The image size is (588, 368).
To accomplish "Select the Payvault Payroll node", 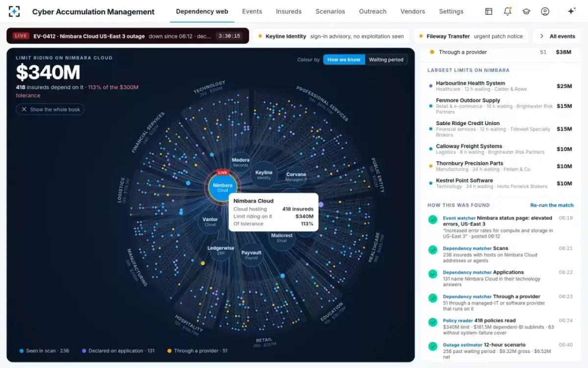I will 251,255.
